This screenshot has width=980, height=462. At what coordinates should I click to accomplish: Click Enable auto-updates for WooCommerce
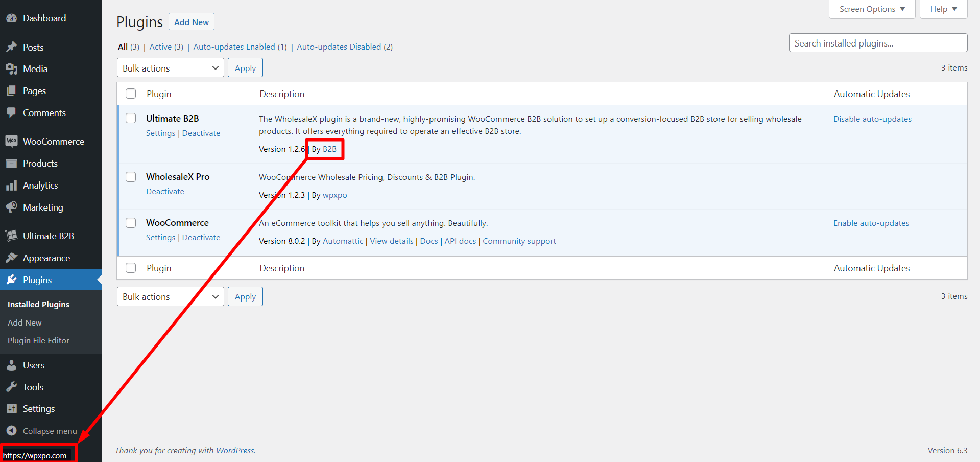pos(871,223)
